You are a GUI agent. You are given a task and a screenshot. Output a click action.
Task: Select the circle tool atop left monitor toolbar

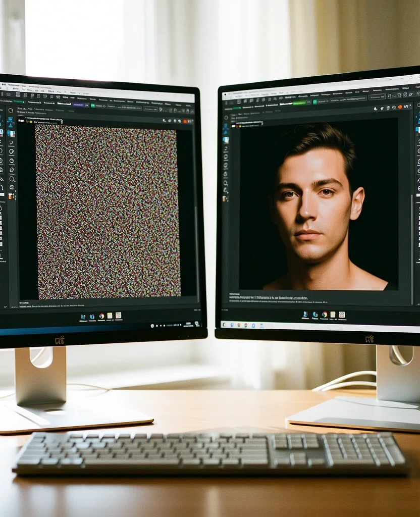11,111
